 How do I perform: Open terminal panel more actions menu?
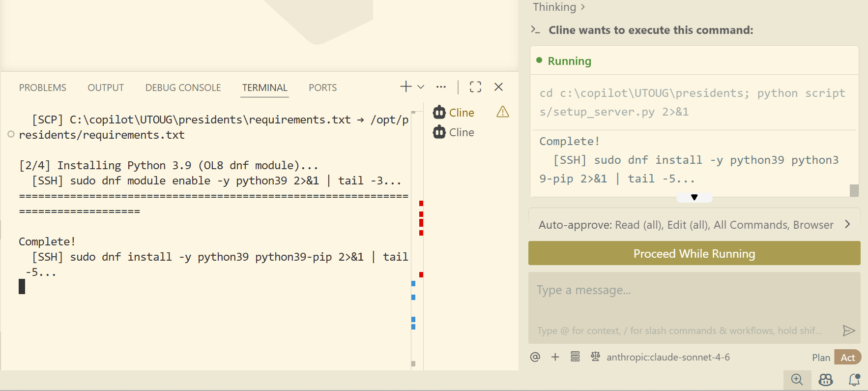coord(441,87)
